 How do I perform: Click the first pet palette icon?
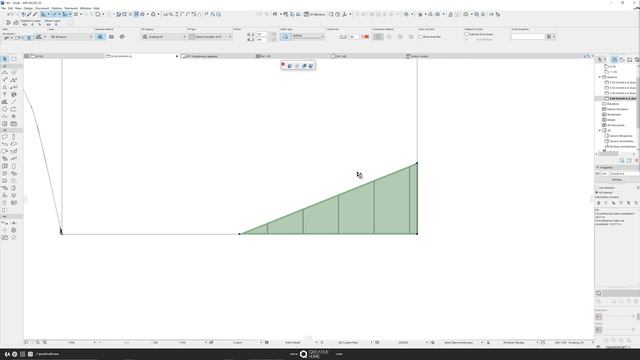pos(283,65)
